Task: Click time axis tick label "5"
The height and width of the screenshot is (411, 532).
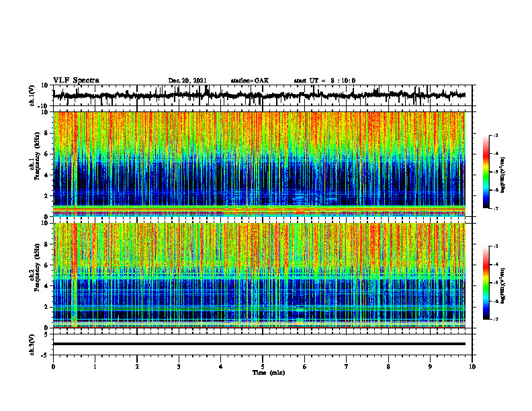Action: click(x=263, y=367)
